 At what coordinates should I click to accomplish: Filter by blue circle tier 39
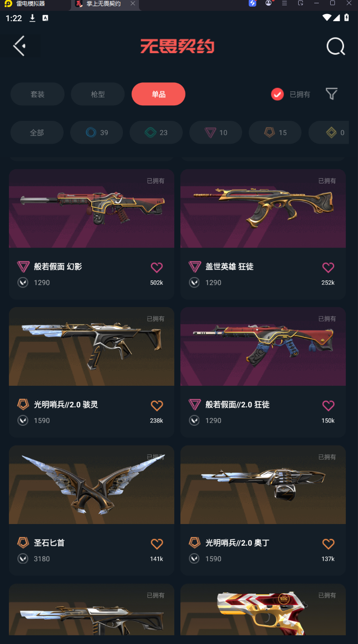pos(97,133)
